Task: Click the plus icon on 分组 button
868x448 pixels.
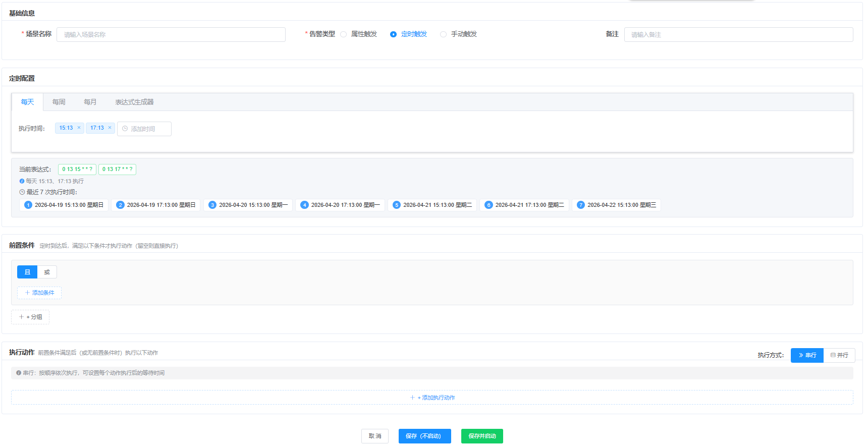Action: [x=21, y=317]
